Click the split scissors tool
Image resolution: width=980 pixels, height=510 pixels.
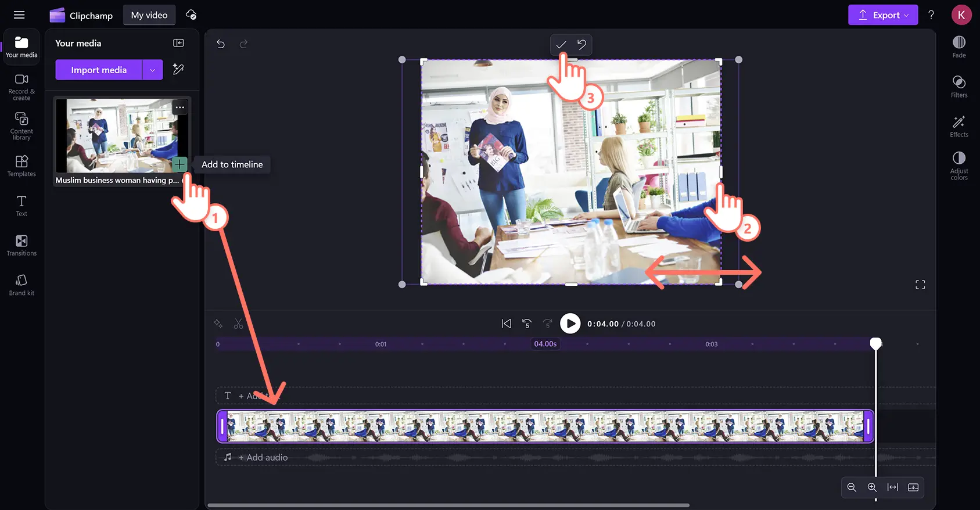[238, 324]
